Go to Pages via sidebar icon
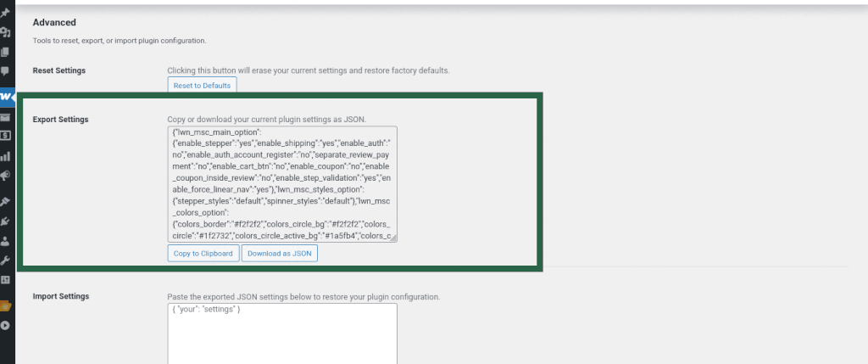Viewport: 868px width, 364px height. pyautogui.click(x=5, y=53)
